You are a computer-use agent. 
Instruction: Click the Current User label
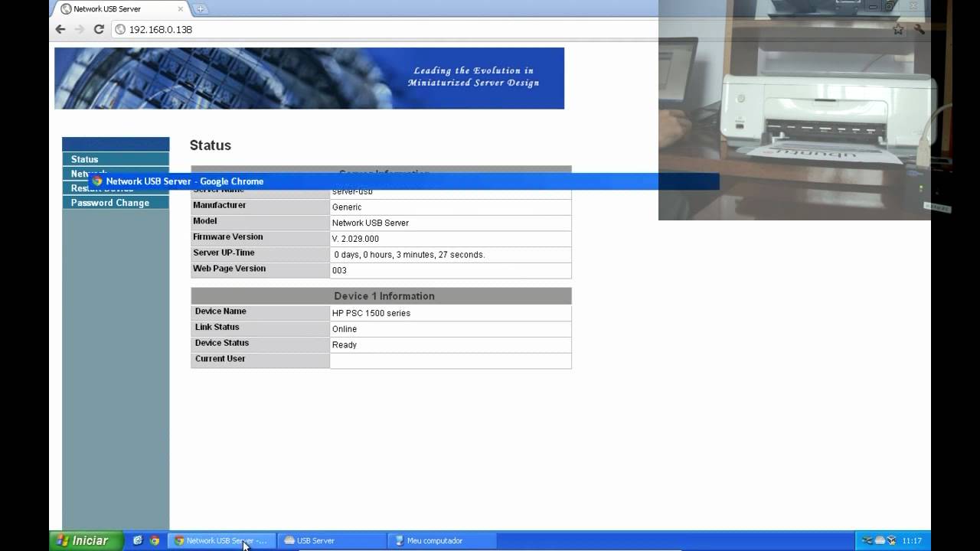(x=220, y=359)
